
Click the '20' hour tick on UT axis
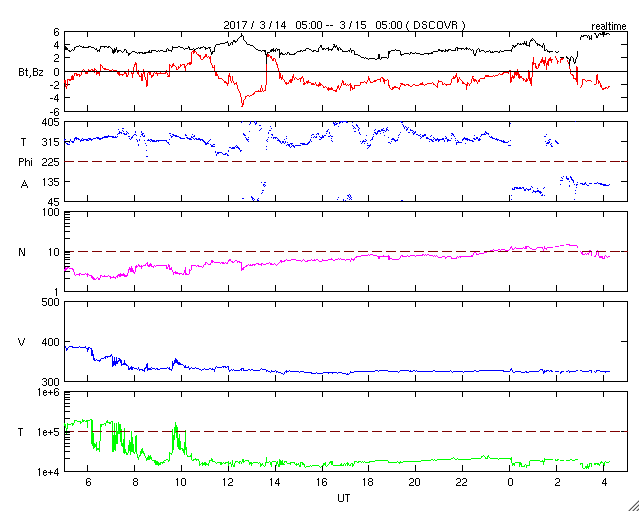[416, 482]
